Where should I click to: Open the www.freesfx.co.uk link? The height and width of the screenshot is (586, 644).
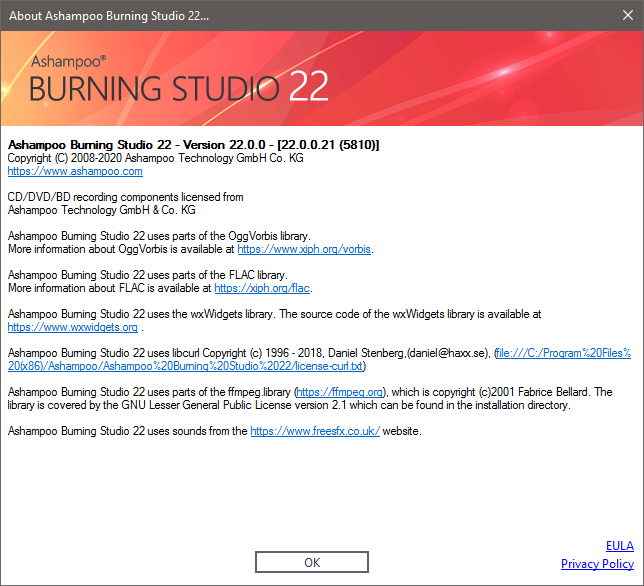click(x=315, y=431)
